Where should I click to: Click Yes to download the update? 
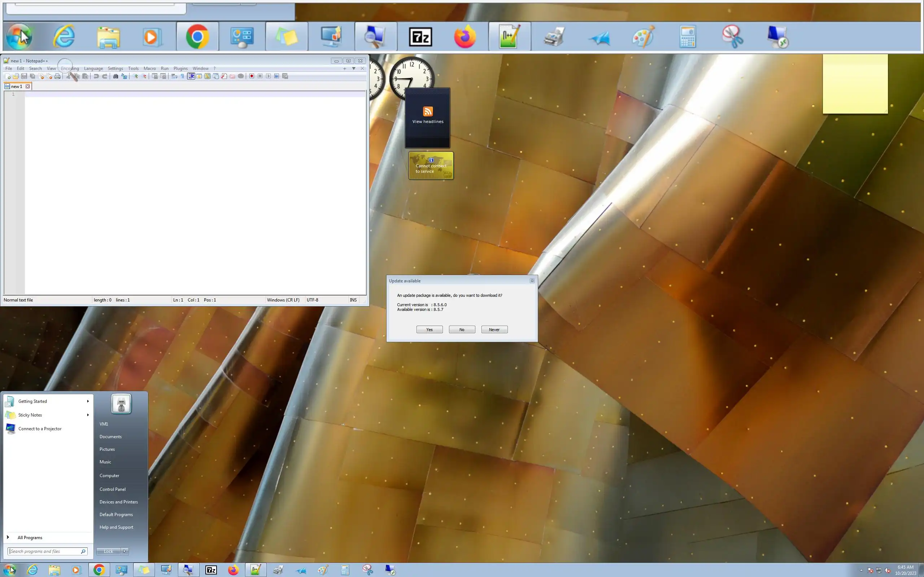429,329
